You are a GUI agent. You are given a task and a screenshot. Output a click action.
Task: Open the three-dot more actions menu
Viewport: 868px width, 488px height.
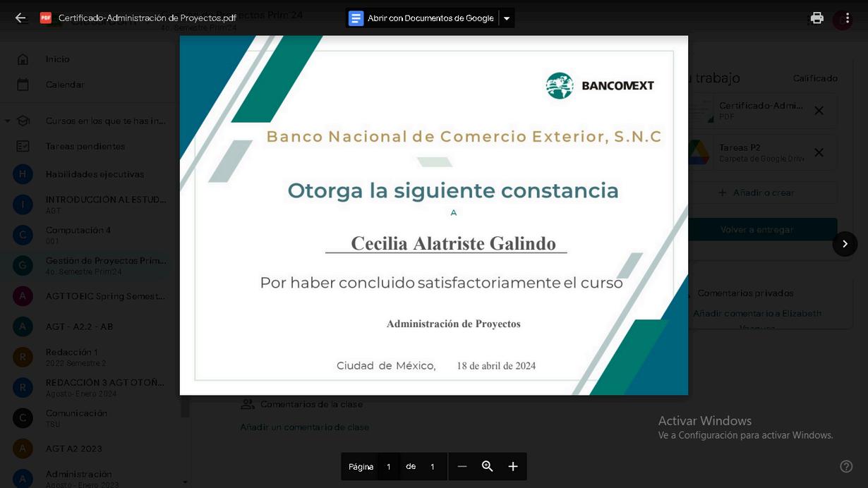(x=847, y=18)
